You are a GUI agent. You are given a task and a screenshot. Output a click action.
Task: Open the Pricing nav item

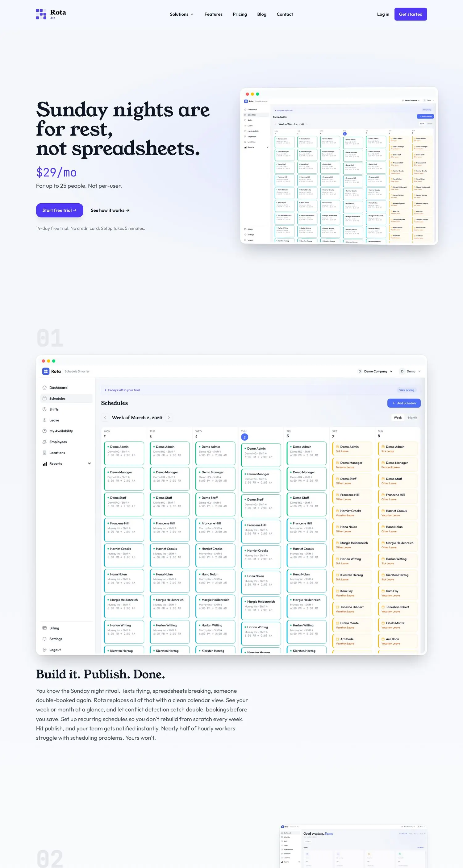[x=240, y=14]
